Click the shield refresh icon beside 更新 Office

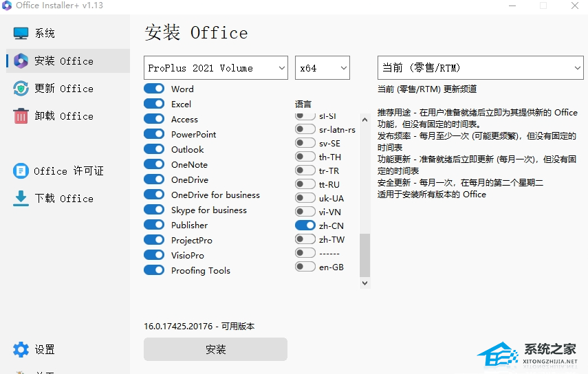click(21, 89)
